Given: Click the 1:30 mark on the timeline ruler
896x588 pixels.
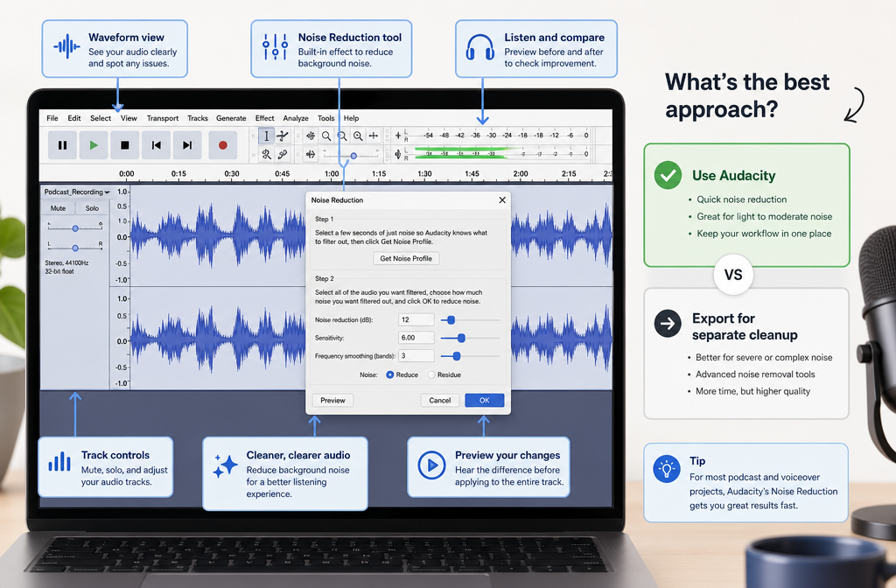Looking at the screenshot, I should (424, 174).
